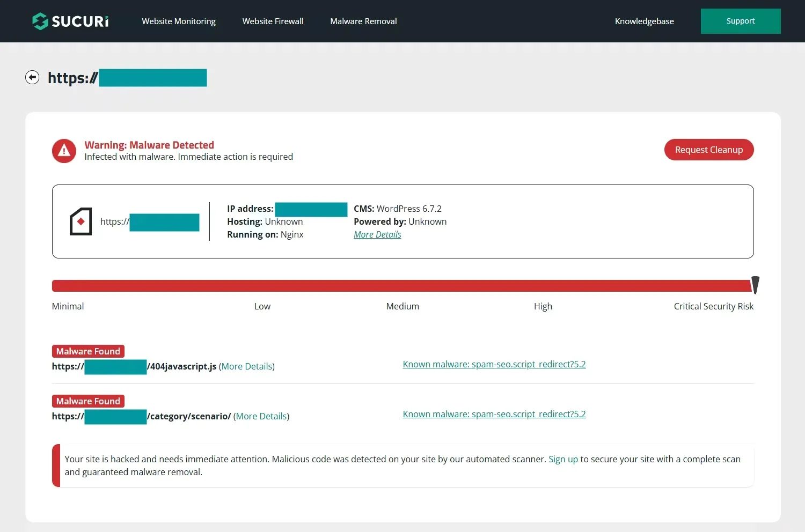The image size is (805, 532).
Task: Click the second Malware Found badge
Action: tap(88, 401)
